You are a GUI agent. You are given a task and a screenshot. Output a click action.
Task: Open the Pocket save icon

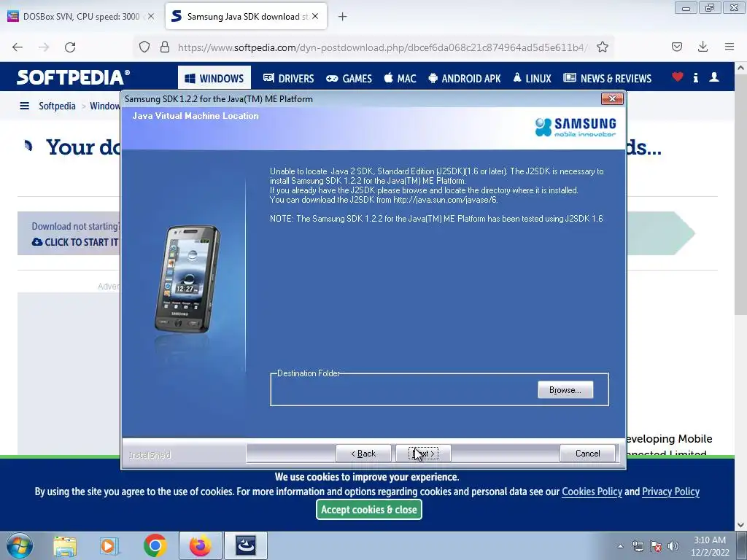tap(676, 47)
